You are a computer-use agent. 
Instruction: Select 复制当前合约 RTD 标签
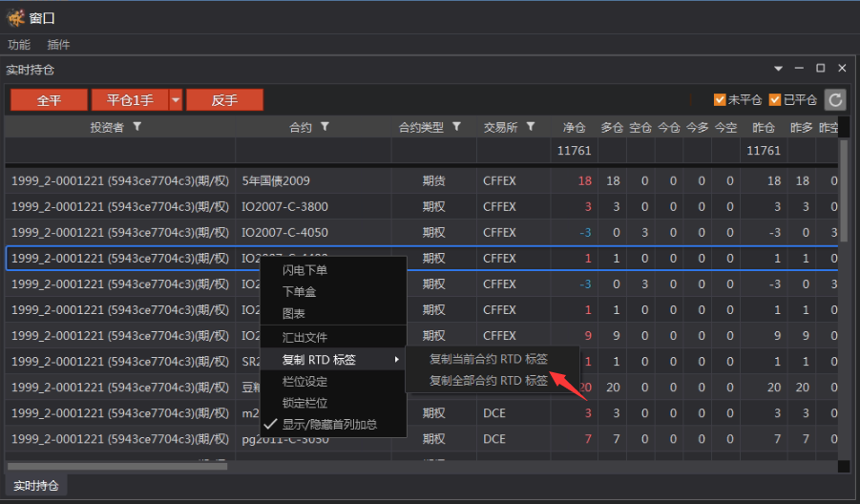click(488, 359)
